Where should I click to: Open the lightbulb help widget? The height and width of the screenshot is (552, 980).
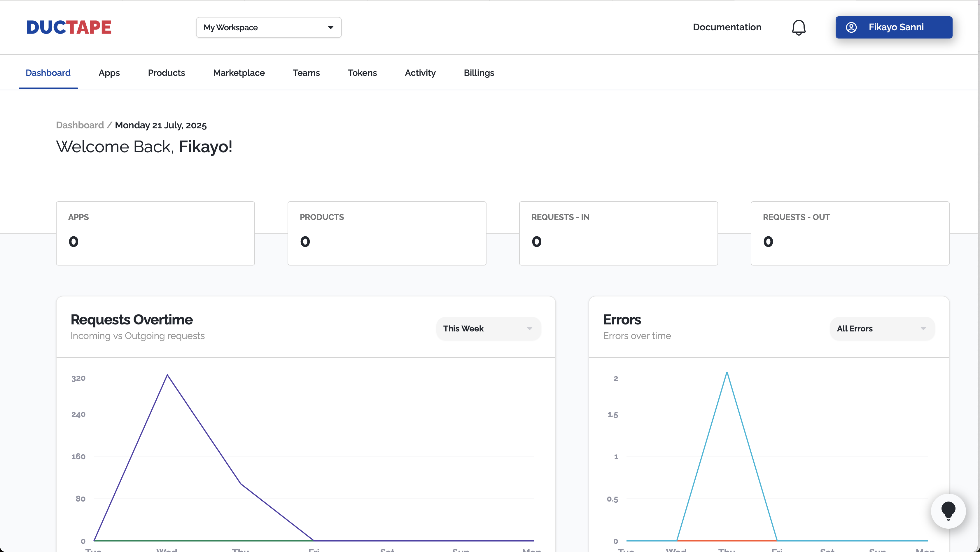click(x=948, y=511)
